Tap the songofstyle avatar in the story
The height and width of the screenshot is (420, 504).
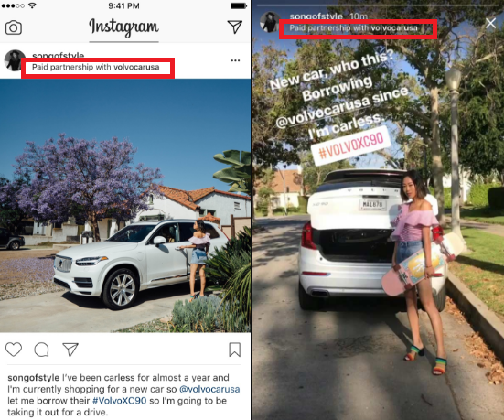pyautogui.click(x=269, y=22)
